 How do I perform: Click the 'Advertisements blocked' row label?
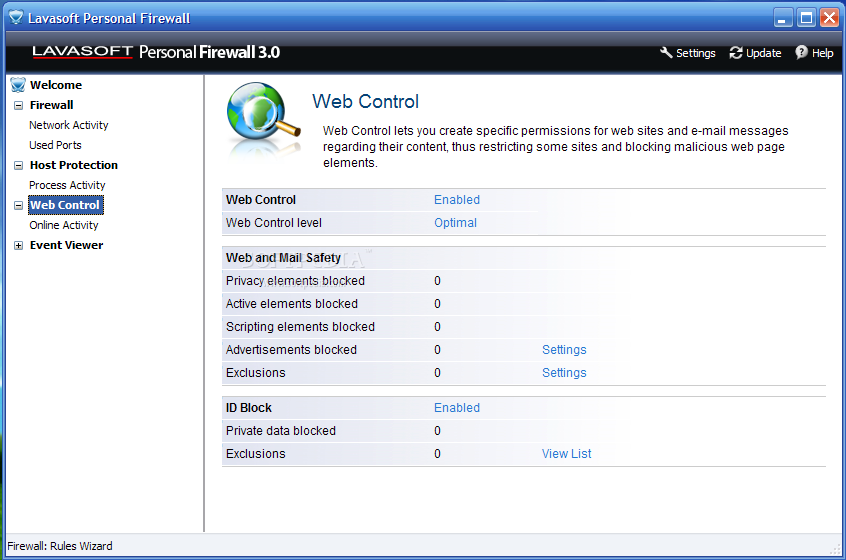click(291, 350)
